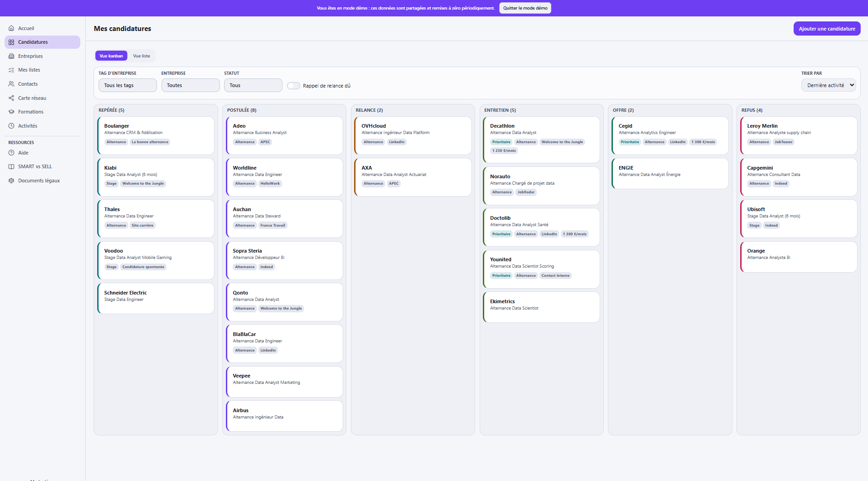868x481 pixels.
Task: Switch to the Vue liste tab
Action: [141, 56]
